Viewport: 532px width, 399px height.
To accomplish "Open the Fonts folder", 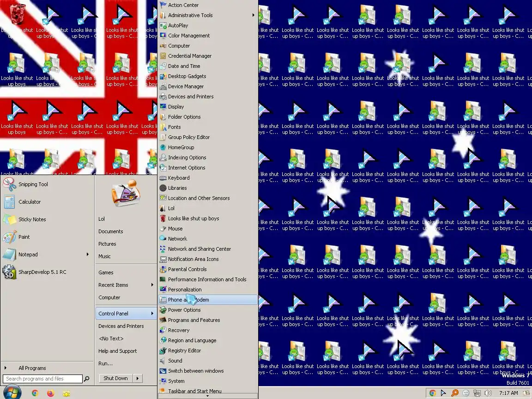I will coord(208,127).
